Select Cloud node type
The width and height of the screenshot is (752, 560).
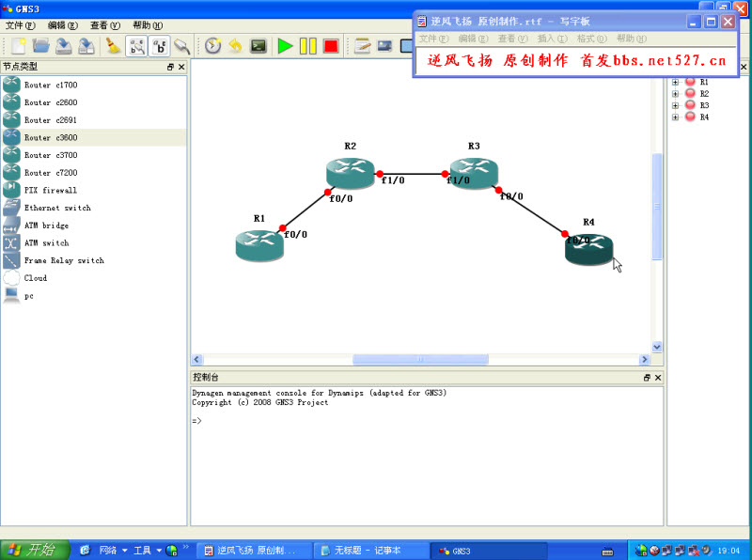(94, 278)
